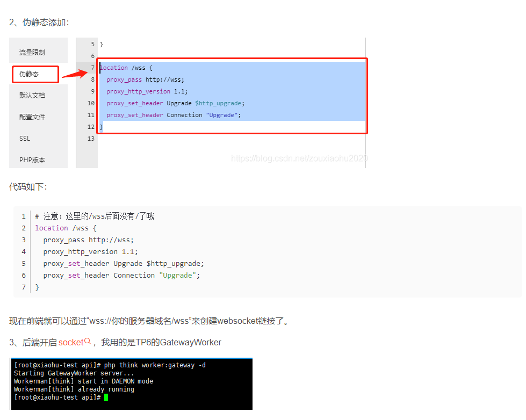Choose the PHP版本 sidebar item
The width and height of the screenshot is (526, 420).
tap(32, 160)
